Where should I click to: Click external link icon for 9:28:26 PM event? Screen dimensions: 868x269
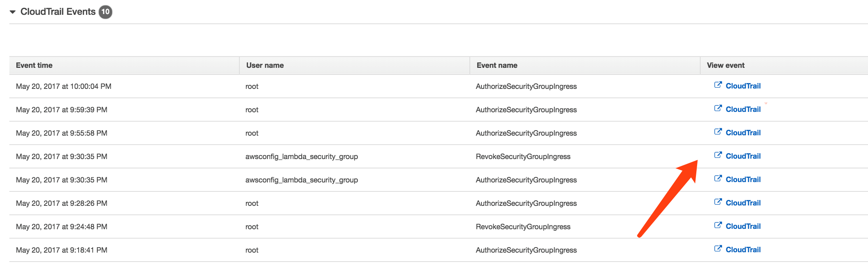click(718, 202)
